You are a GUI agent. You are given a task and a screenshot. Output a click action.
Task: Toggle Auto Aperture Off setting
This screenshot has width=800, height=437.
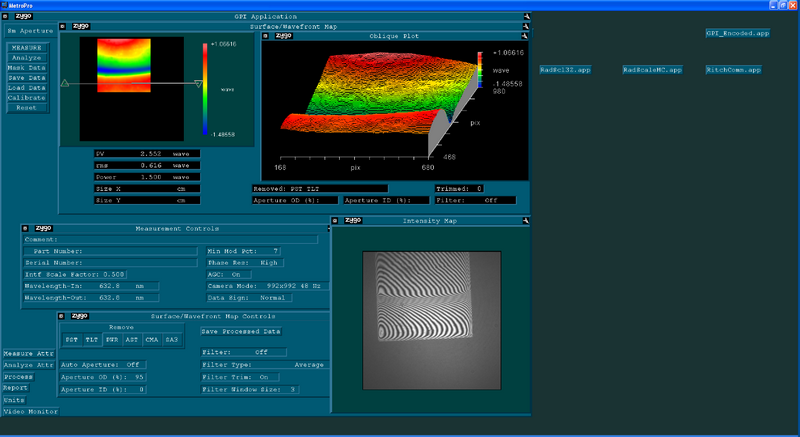(x=103, y=365)
